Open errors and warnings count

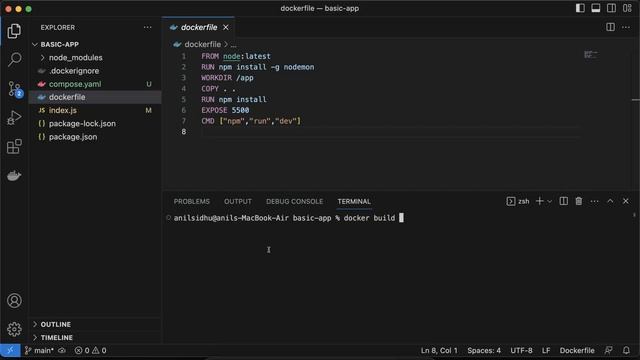point(91,351)
